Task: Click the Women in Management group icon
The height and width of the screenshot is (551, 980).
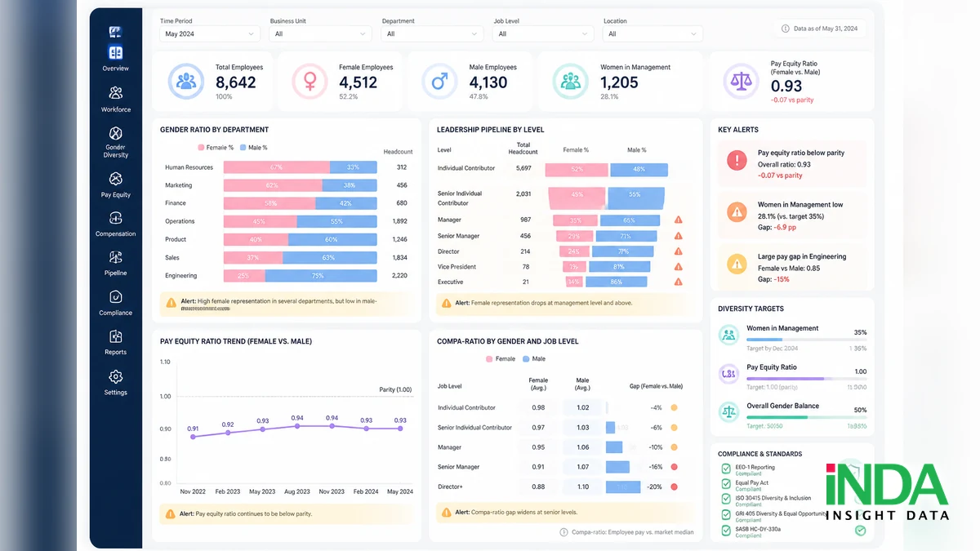Action: tap(570, 82)
